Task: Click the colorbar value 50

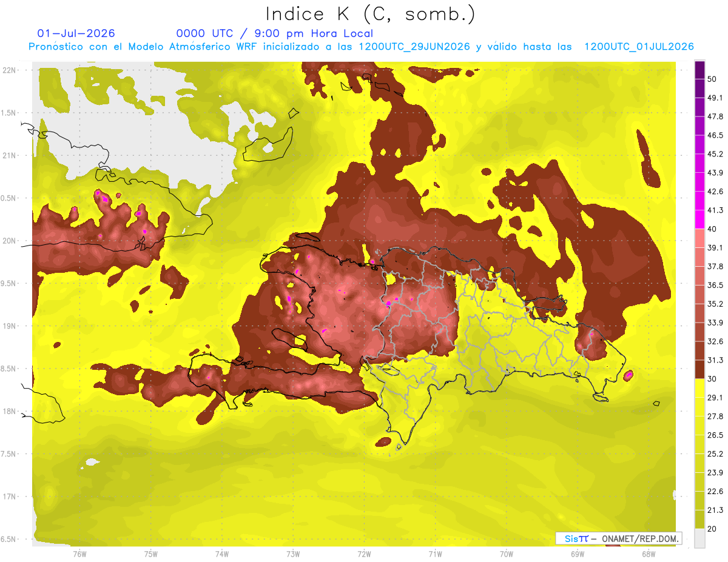Action: click(712, 78)
